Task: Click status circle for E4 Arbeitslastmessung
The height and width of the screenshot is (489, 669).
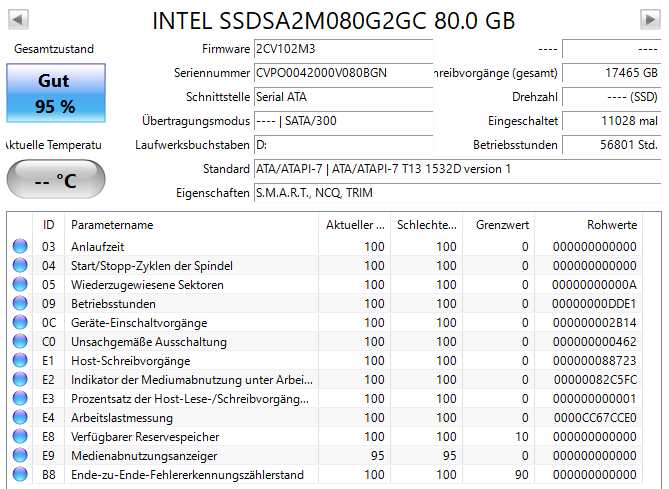Action: (x=20, y=417)
